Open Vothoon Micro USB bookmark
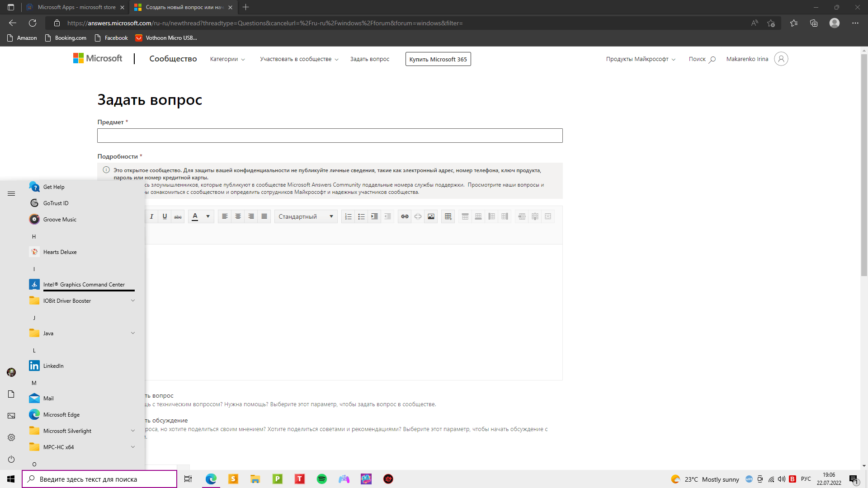Image resolution: width=868 pixels, height=488 pixels. pyautogui.click(x=166, y=38)
